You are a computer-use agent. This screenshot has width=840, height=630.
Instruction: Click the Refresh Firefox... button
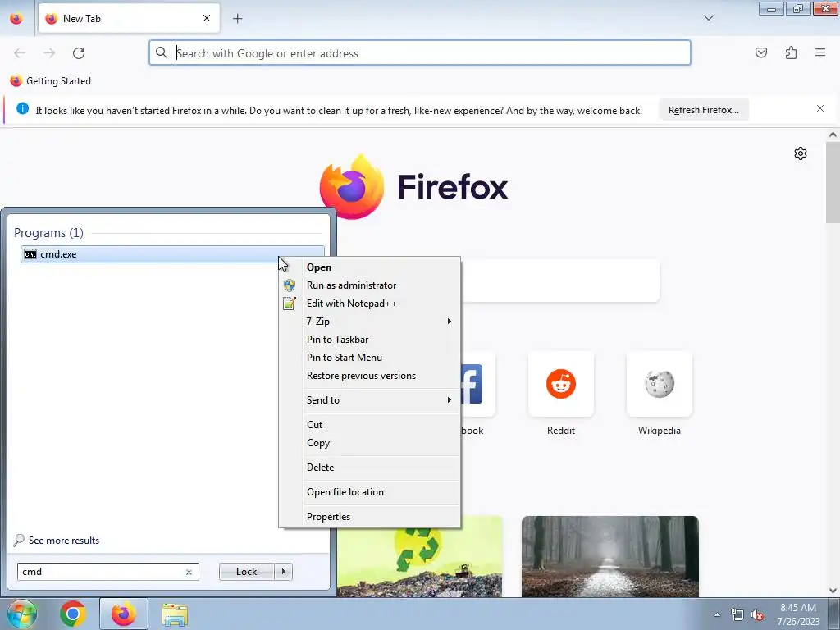tap(703, 110)
